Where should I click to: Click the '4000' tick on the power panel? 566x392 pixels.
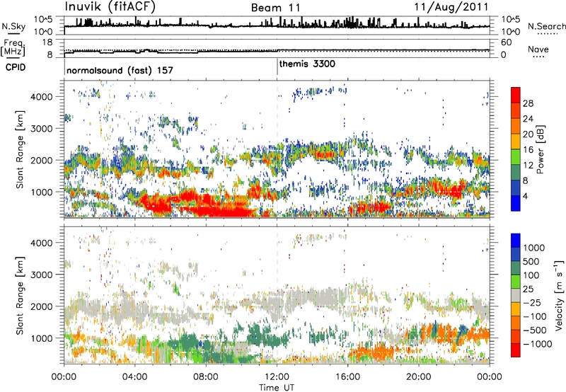pos(42,97)
